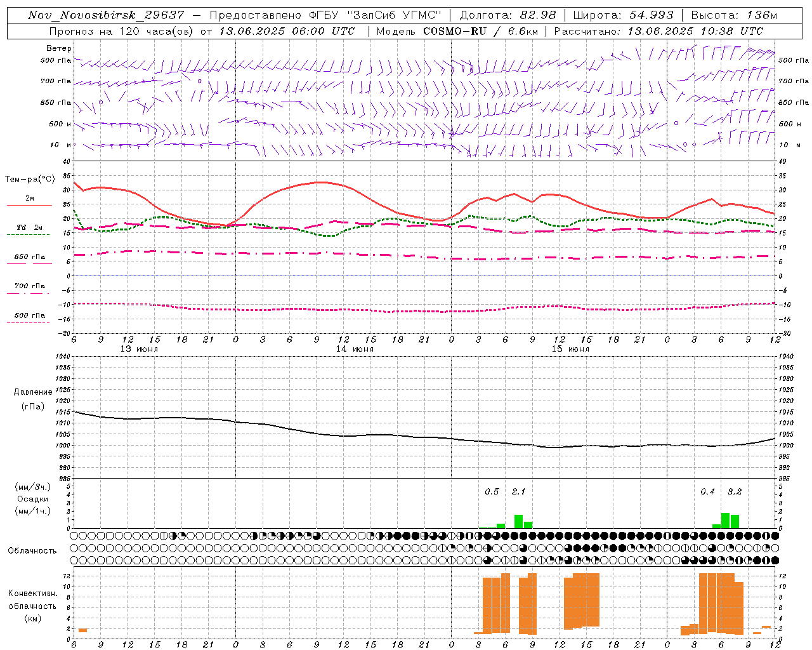This screenshot has width=812, height=650.
Task: Click the elevation text Высота: 136м
Action: (x=734, y=15)
